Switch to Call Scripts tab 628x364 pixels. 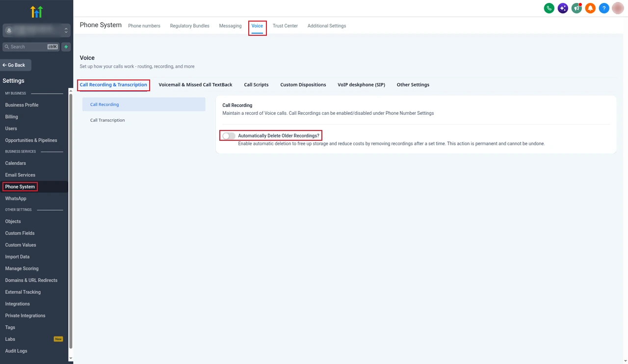[x=256, y=85]
